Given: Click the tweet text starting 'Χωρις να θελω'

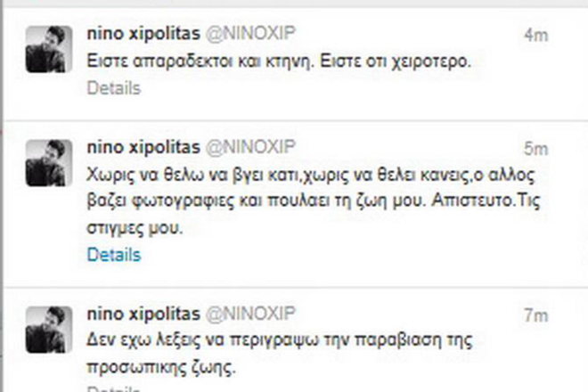Looking at the screenshot, I should point(313,201).
